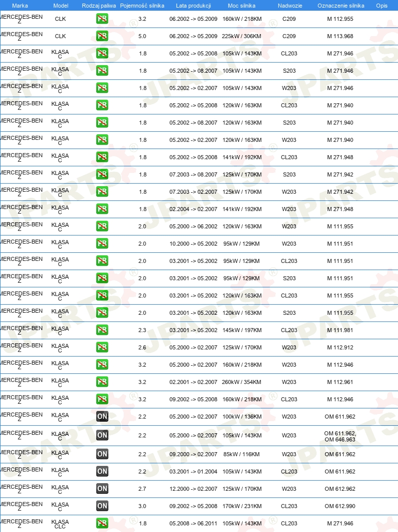Click the Opis column header
398x532 pixels.
click(x=382, y=6)
